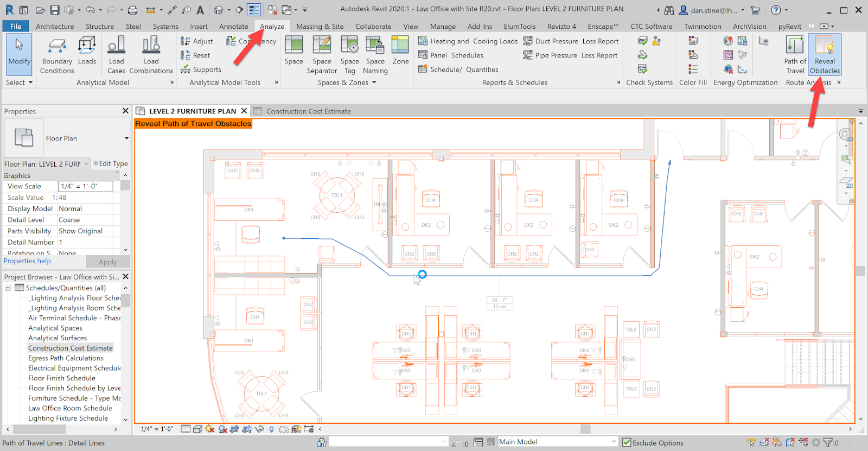Screen dimensions: 868x451
Task: Select the Zone tool
Action: click(x=400, y=50)
